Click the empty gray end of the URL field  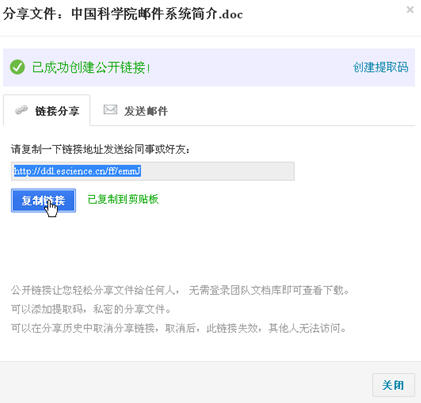218,171
